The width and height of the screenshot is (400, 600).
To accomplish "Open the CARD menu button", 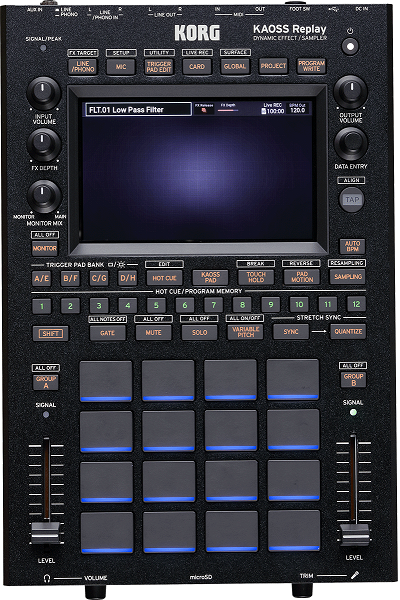I will coord(197,67).
